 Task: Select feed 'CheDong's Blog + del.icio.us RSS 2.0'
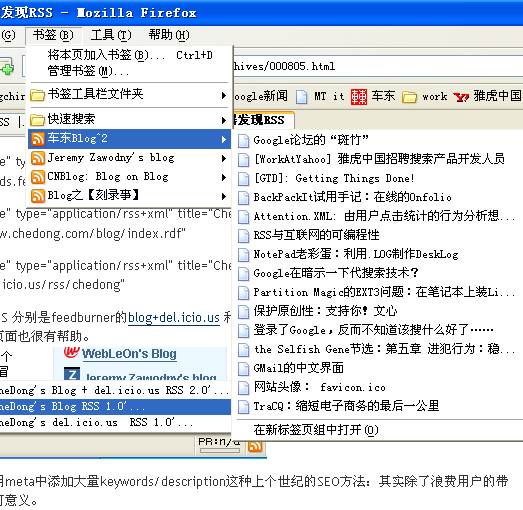click(115, 391)
